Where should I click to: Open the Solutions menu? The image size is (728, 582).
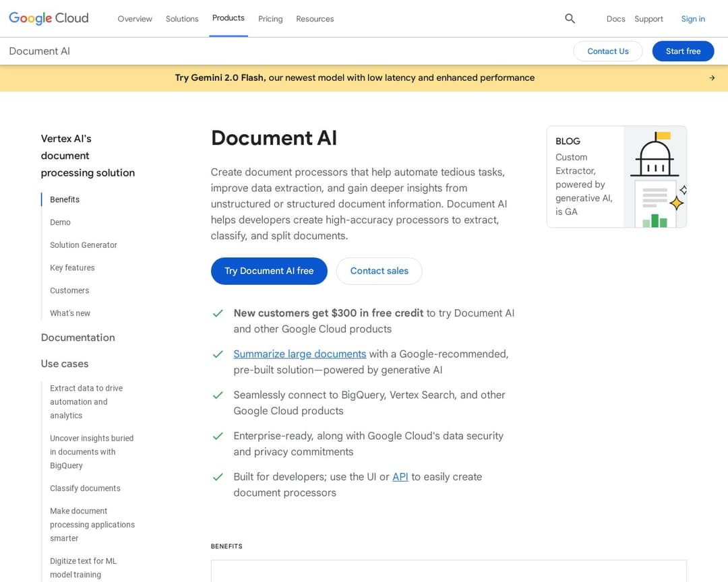pos(182,19)
